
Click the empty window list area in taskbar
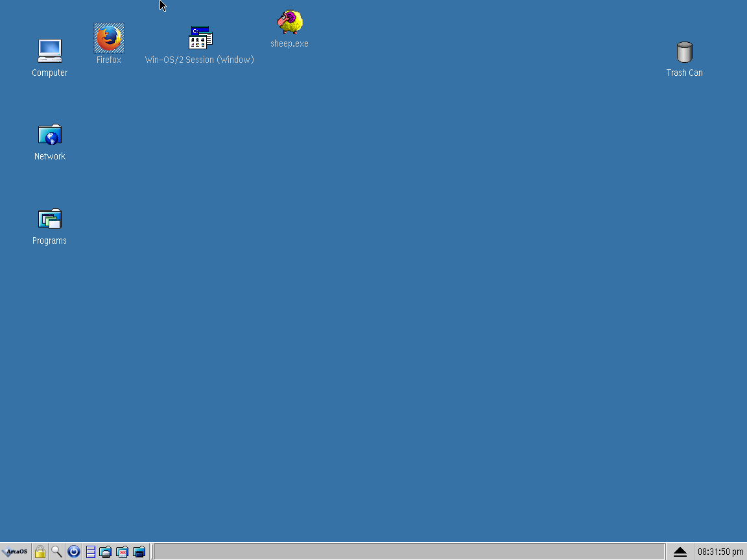409,552
